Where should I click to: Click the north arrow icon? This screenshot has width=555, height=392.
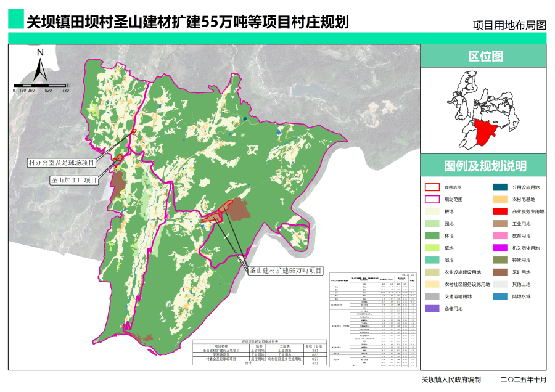point(39,68)
